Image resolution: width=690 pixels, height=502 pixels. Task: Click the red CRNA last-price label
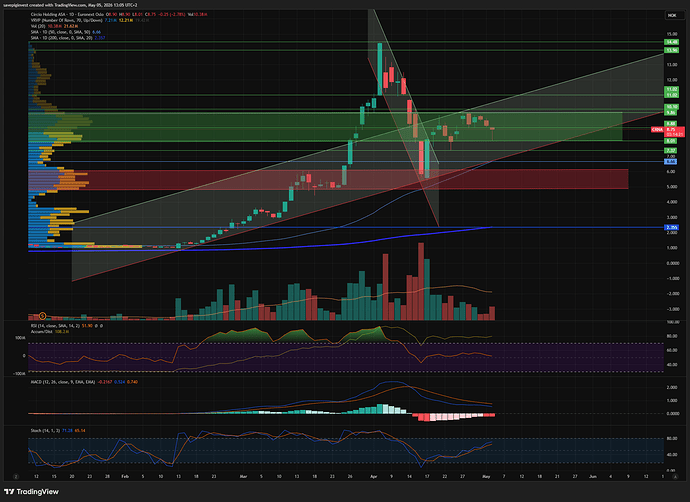(668, 130)
